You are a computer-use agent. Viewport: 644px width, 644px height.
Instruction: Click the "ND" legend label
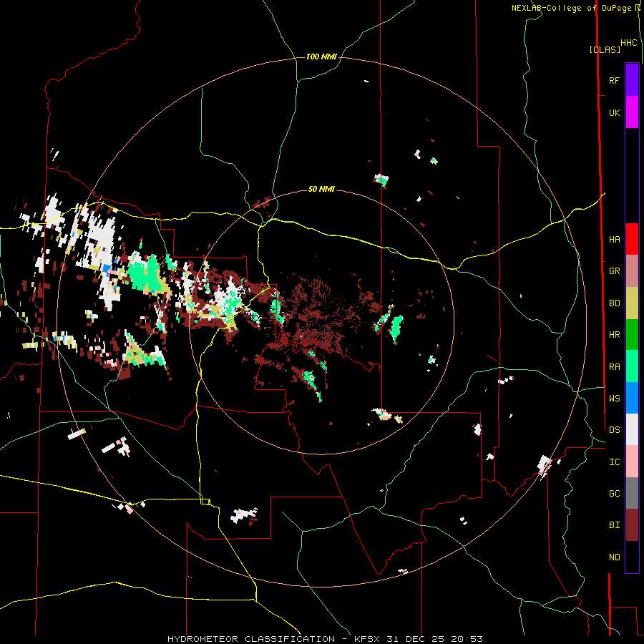pos(614,557)
